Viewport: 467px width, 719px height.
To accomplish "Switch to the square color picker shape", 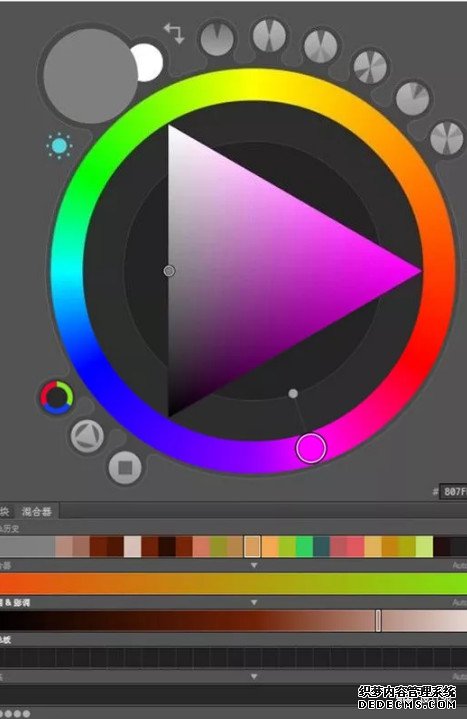I will [125, 468].
